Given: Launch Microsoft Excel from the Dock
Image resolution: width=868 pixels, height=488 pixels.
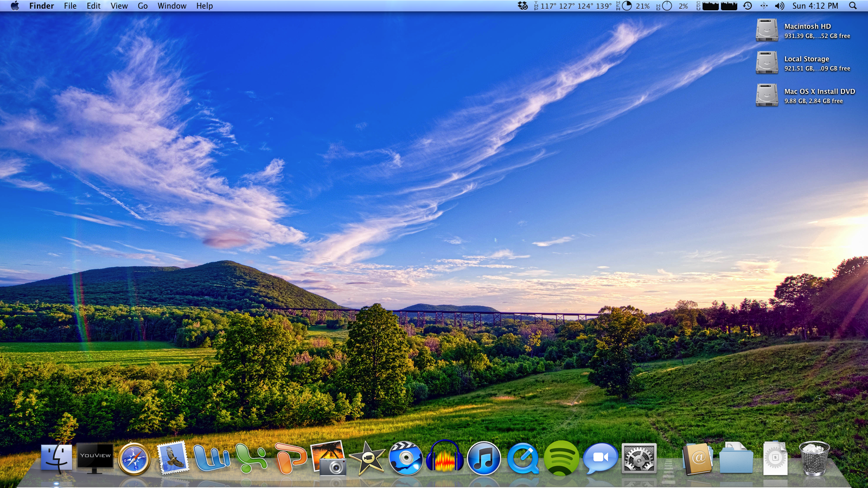Looking at the screenshot, I should 251,459.
